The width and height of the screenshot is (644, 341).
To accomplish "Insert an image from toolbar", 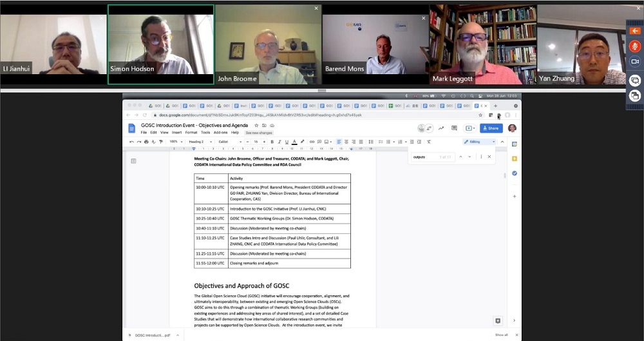I will [x=327, y=142].
